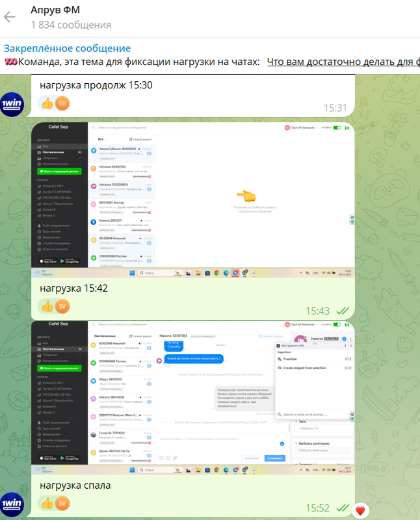Screen dimensions: 420x520
Task: Click Новый диалог in the 15:42 screenshot
Action: click(x=140, y=139)
